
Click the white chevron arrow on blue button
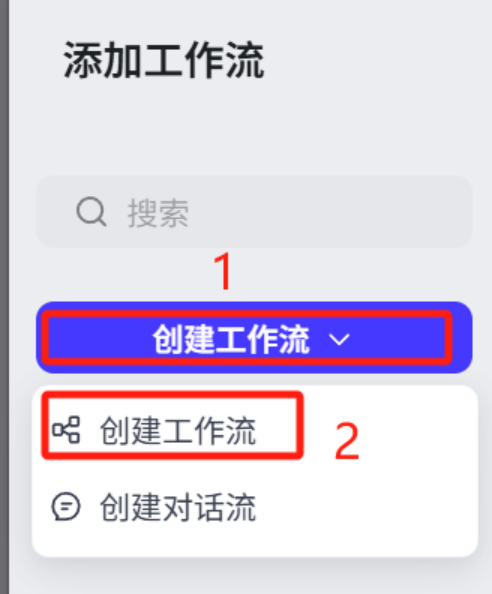339,339
